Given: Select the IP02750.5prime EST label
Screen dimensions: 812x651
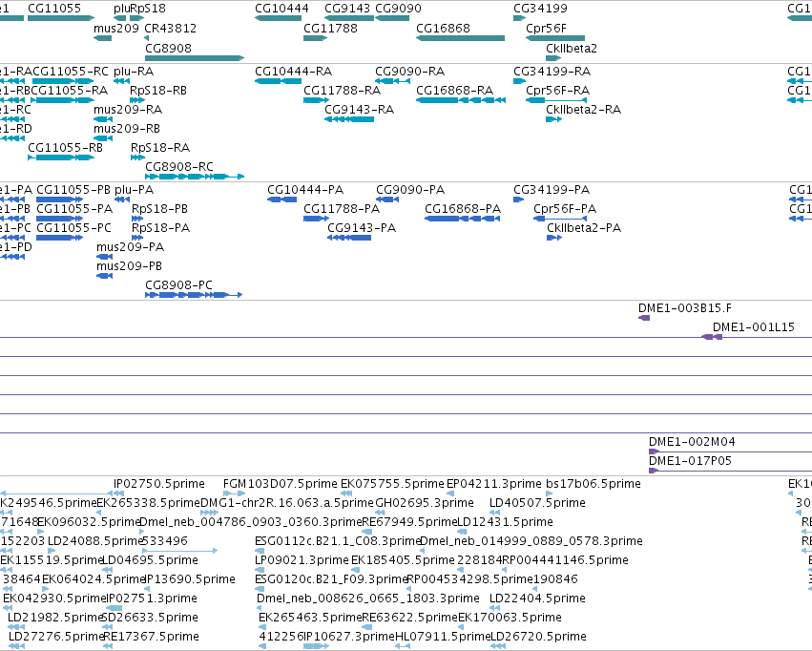Looking at the screenshot, I should tap(159, 484).
